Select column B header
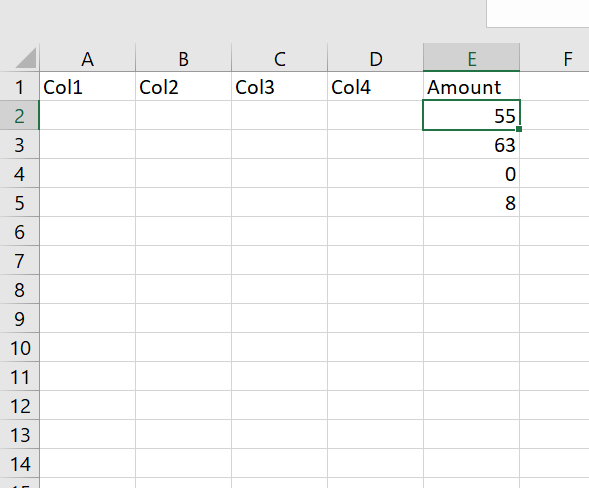 click(x=183, y=57)
